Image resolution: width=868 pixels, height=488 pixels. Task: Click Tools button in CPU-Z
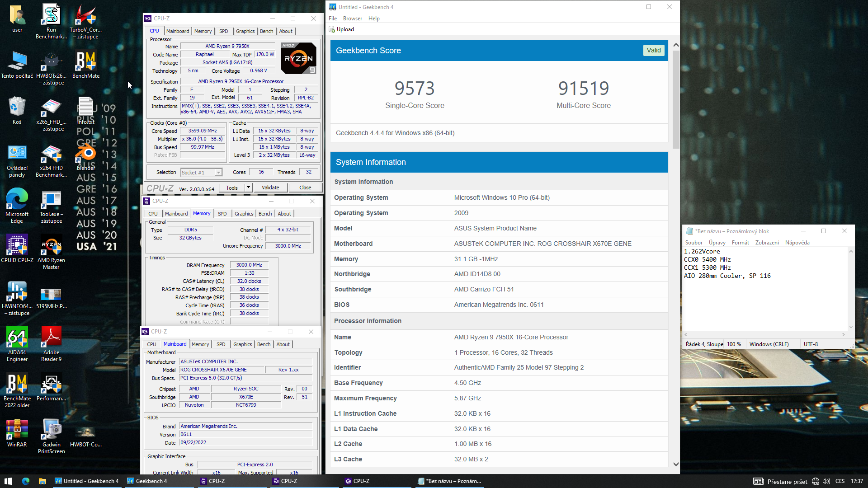click(x=232, y=188)
